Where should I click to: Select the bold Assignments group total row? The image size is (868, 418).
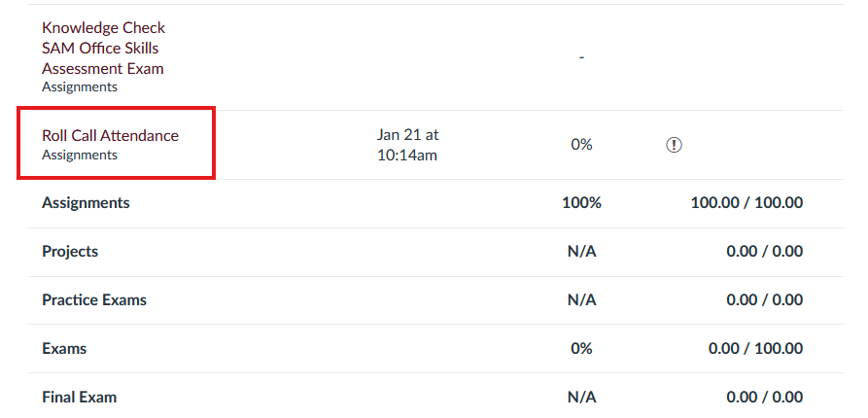click(x=435, y=203)
